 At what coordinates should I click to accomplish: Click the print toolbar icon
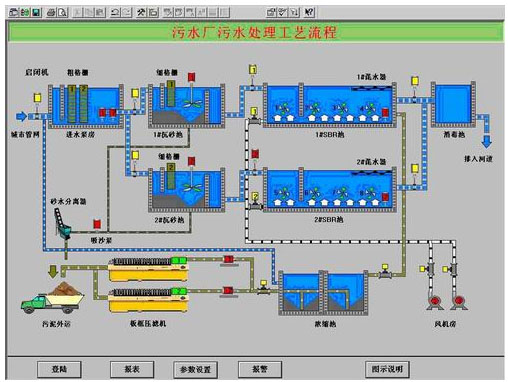click(x=51, y=12)
